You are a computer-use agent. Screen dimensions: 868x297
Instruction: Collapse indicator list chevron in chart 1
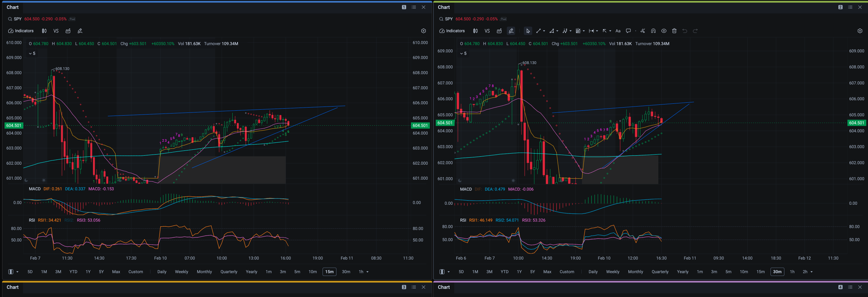(x=30, y=54)
